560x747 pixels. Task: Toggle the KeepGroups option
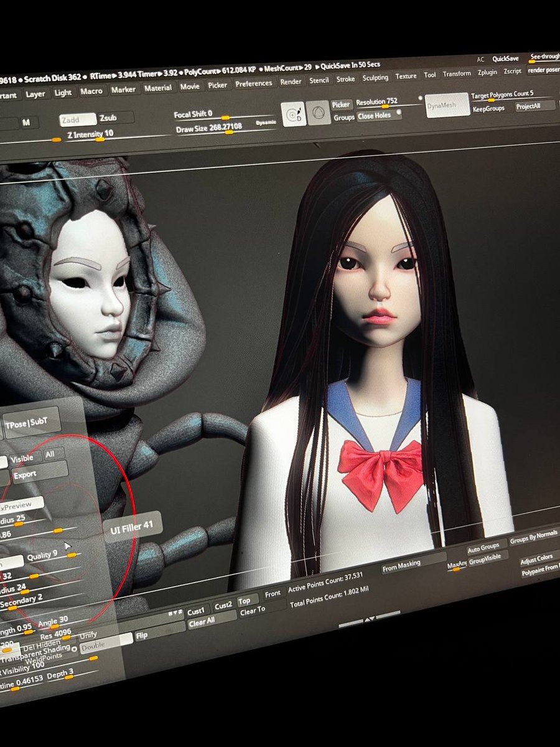click(x=489, y=109)
